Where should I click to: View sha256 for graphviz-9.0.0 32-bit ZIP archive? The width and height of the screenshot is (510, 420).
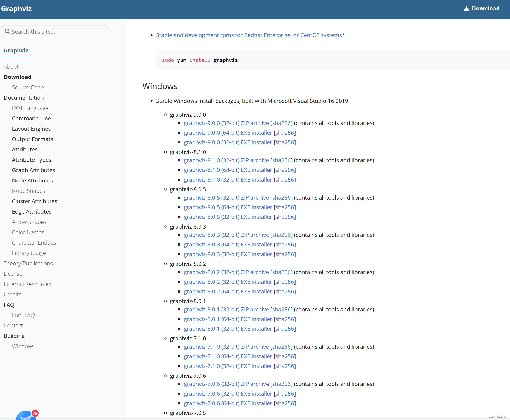(x=281, y=123)
